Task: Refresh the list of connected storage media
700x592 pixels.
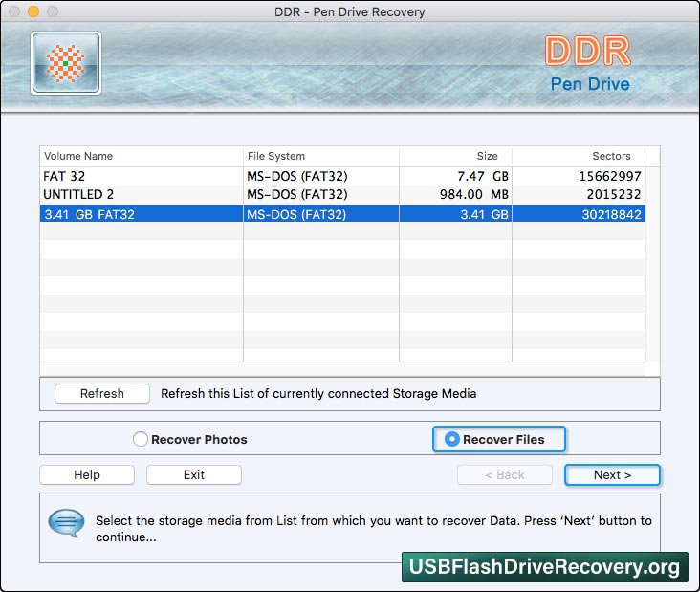Action: (x=101, y=393)
